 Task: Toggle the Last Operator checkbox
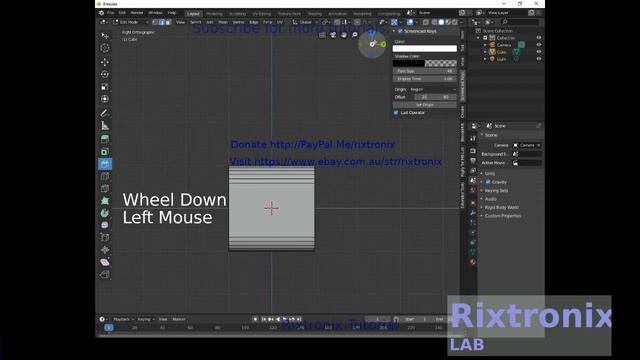(396, 113)
